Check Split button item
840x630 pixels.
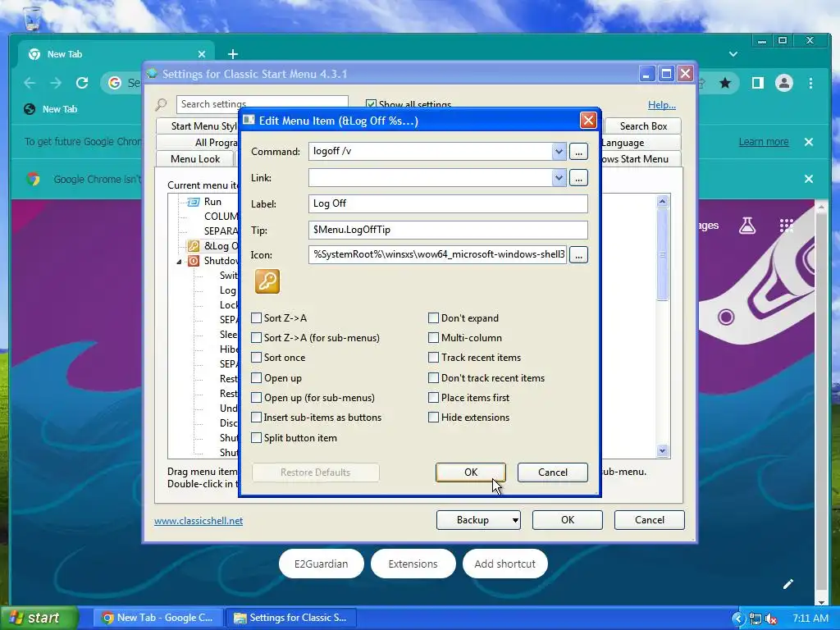click(x=256, y=438)
